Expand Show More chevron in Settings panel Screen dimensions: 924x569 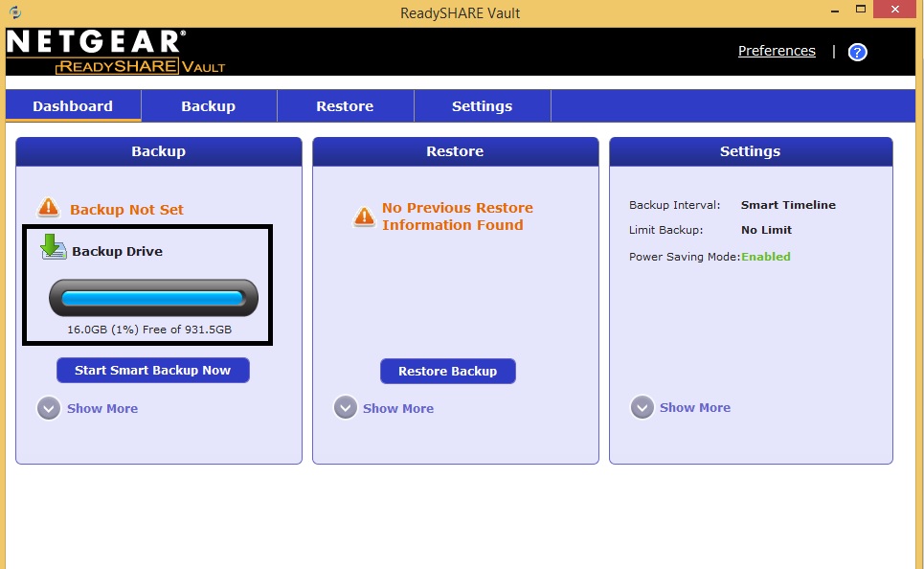coord(642,407)
